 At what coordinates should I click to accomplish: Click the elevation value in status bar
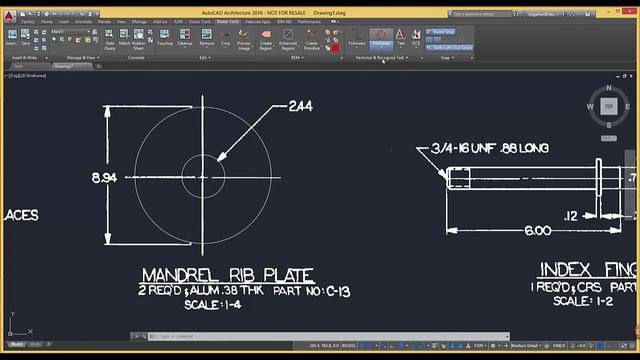pyautogui.click(x=581, y=346)
